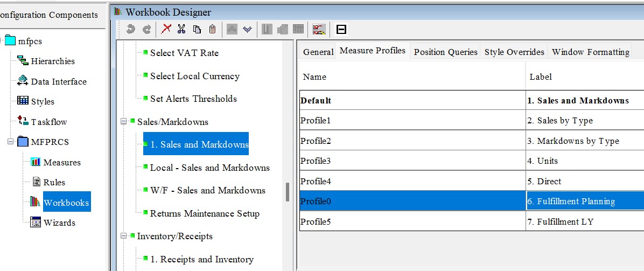Click the Rules document icon
This screenshot has width=644, height=271.
pos(36,182)
